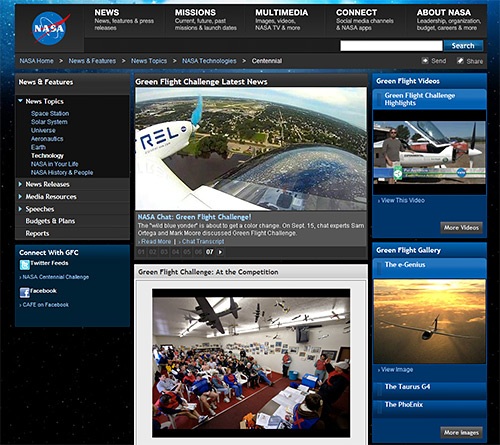Viewport: 500px width, 445px height.
Task: Click in the search text field
Action: (391, 46)
